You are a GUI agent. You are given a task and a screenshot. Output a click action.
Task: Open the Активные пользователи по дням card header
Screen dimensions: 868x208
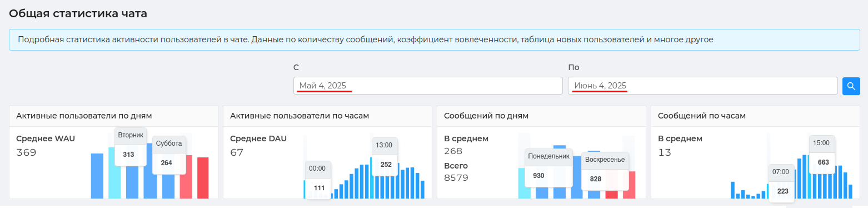click(113, 116)
